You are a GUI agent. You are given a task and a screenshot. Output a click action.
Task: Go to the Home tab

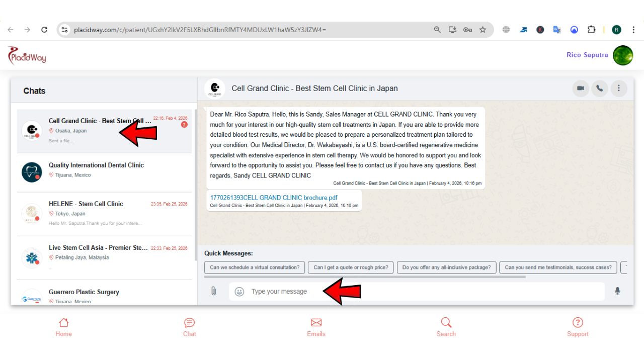coord(63,327)
